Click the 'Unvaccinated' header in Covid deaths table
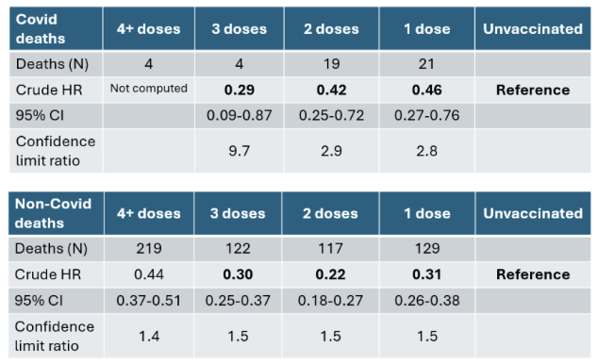Image resolution: width=598 pixels, height=364 pixels. 533,28
